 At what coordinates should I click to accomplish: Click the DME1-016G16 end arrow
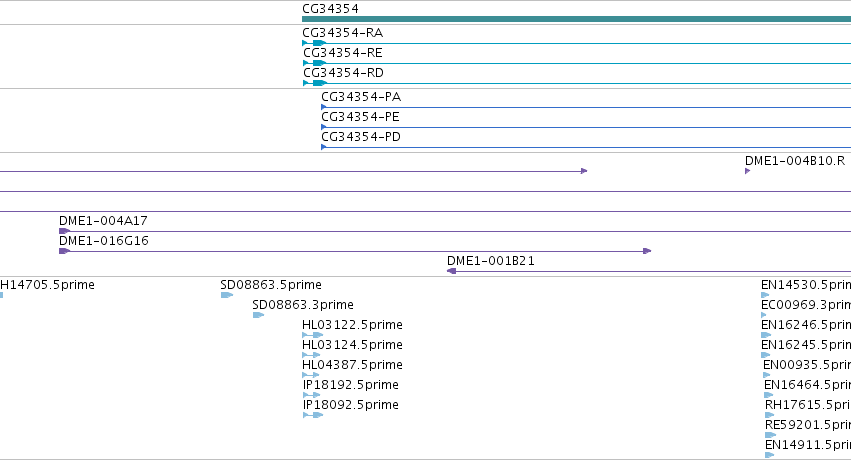point(647,252)
